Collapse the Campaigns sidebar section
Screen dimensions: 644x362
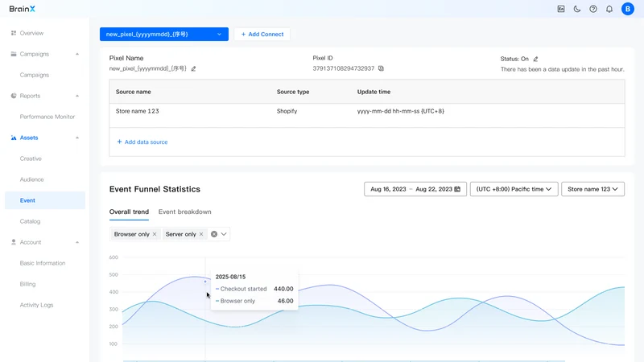(77, 54)
